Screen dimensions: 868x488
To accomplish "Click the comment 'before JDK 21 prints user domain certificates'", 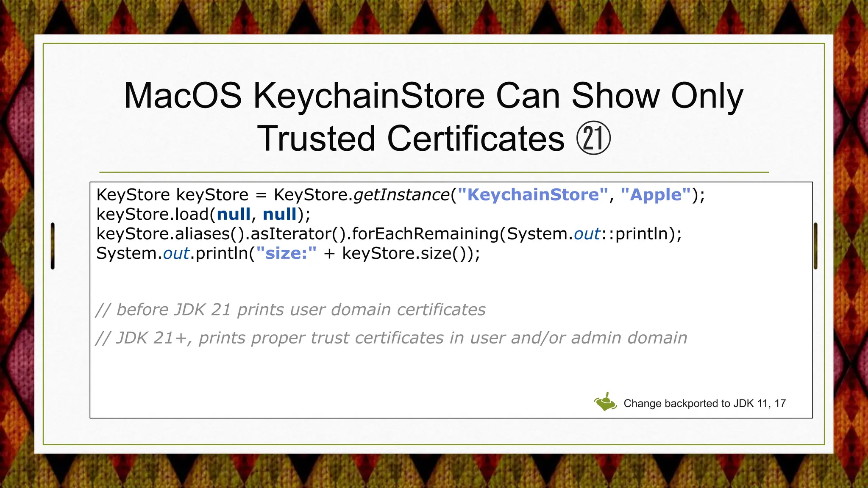I will [291, 310].
